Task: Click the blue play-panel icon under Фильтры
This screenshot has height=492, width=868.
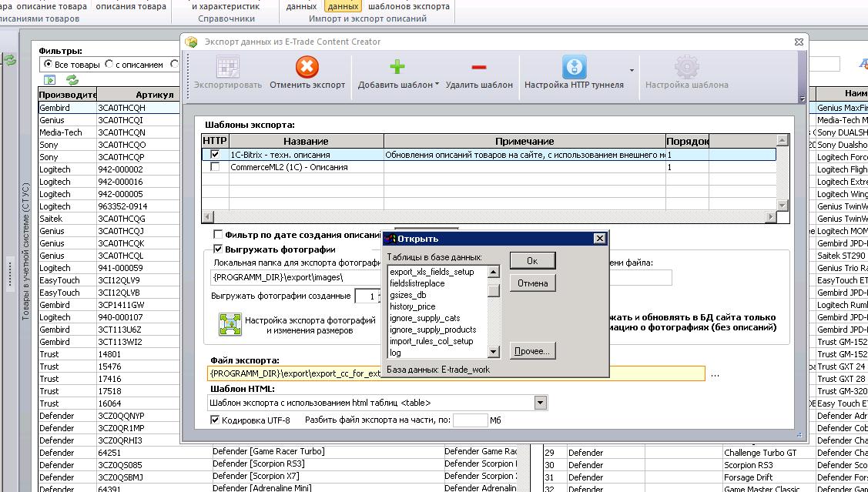Action: 50,80
